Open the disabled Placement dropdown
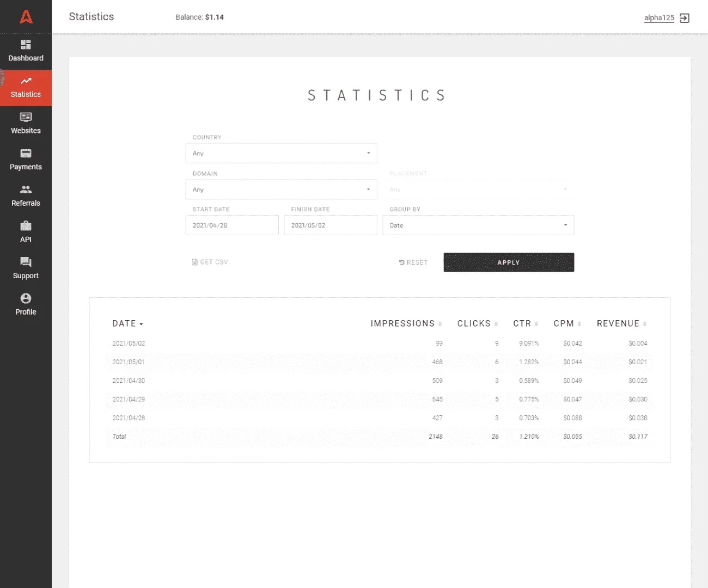The image size is (708, 588). pos(478,189)
